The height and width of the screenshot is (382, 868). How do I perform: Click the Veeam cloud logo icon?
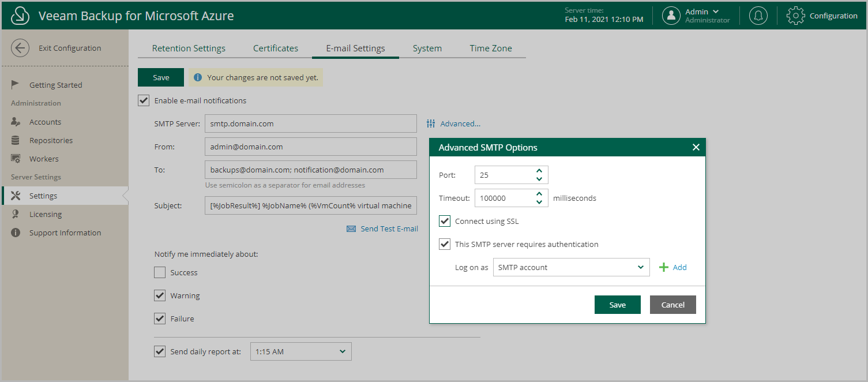(x=20, y=16)
